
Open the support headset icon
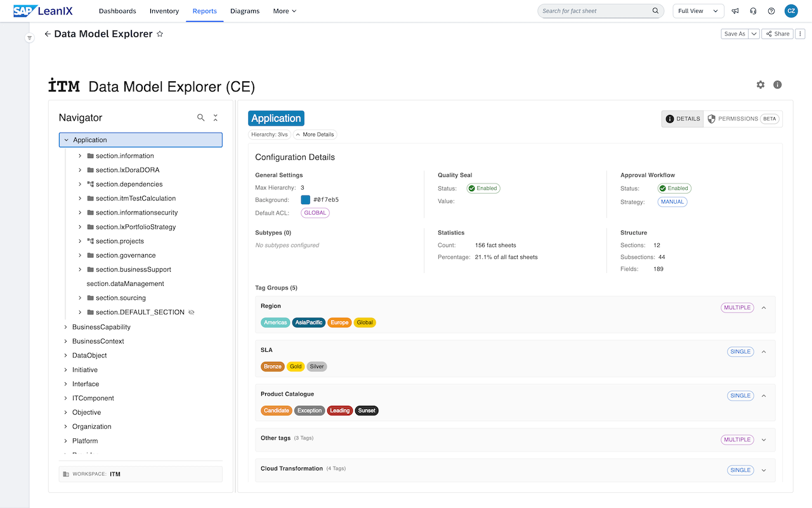tap(753, 11)
